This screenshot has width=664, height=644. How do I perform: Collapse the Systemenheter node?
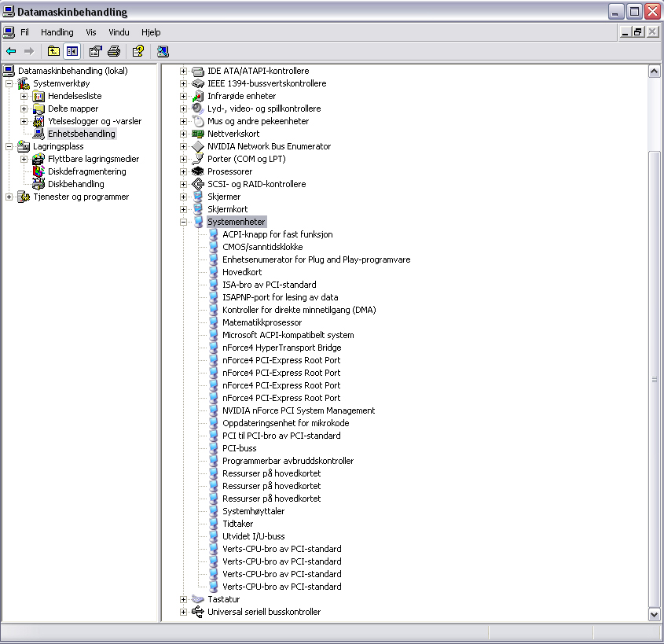tap(184, 222)
